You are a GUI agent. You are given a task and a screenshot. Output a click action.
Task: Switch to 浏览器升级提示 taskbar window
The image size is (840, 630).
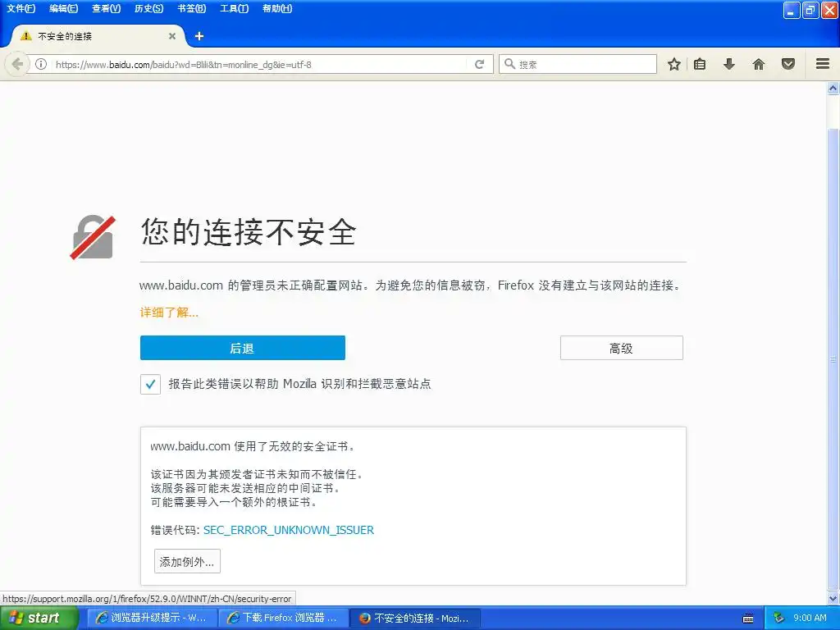pyautogui.click(x=152, y=618)
